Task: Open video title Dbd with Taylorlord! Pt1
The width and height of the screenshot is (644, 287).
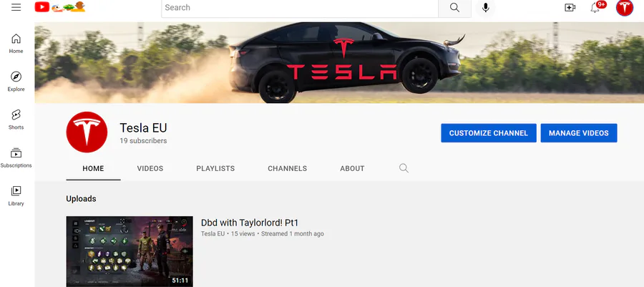Action: click(249, 223)
